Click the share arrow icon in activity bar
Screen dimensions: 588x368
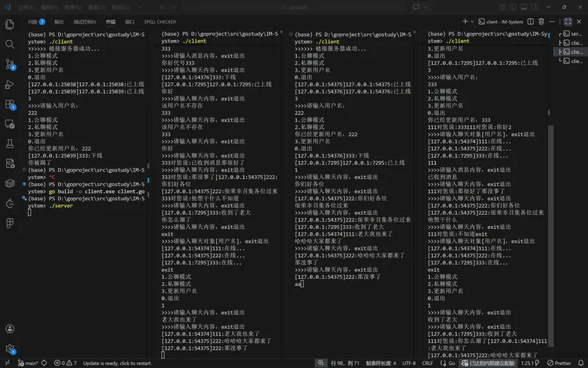coord(10,203)
